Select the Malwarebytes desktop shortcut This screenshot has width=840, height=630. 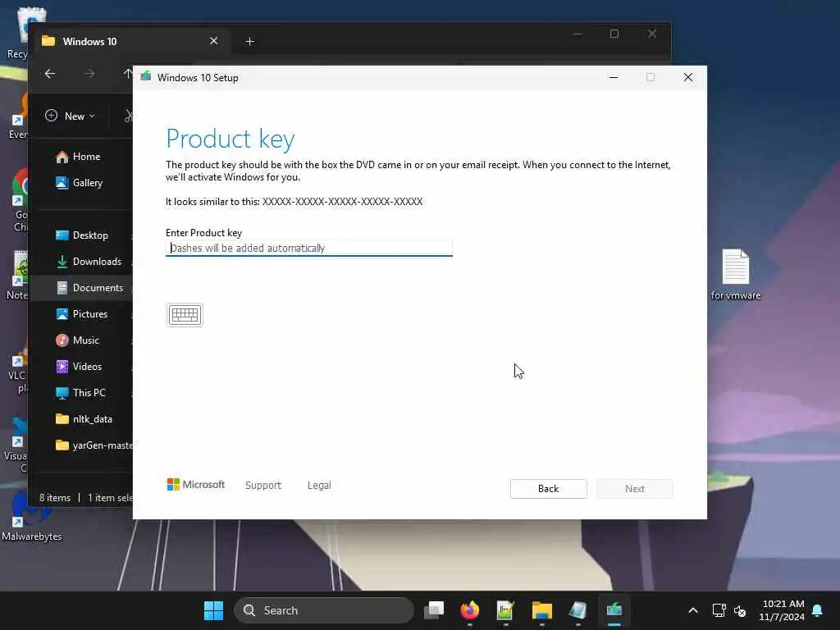click(x=31, y=515)
